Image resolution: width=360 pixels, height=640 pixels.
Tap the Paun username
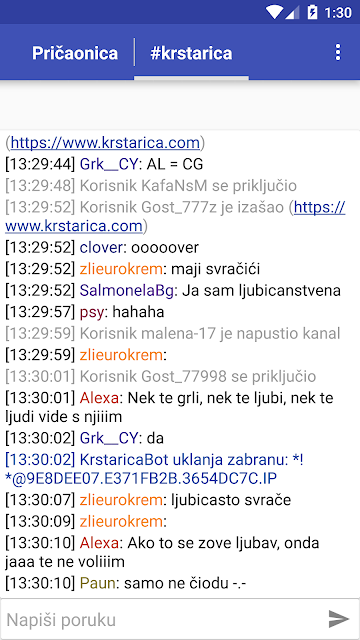pos(97,583)
